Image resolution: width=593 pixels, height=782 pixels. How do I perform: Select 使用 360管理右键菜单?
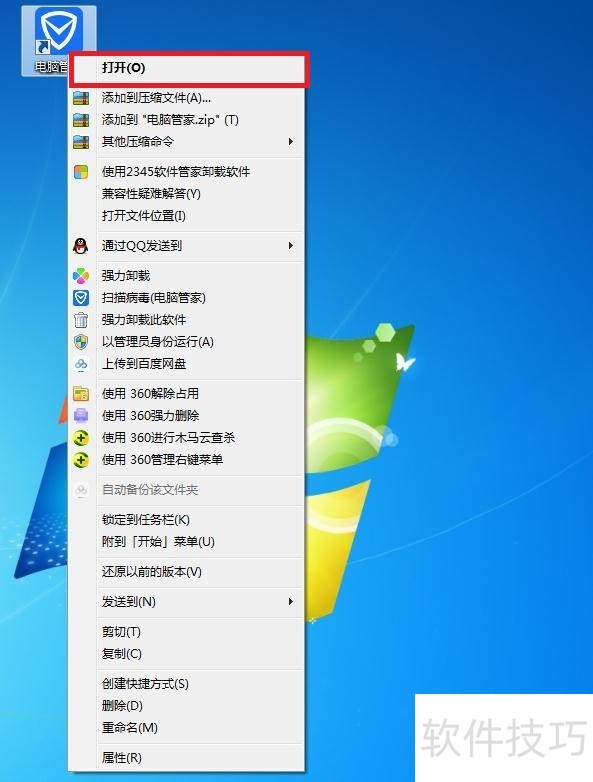pos(187,459)
